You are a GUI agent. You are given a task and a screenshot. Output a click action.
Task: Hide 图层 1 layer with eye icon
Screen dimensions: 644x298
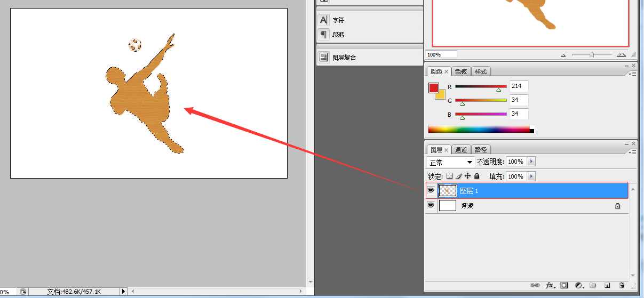431,190
